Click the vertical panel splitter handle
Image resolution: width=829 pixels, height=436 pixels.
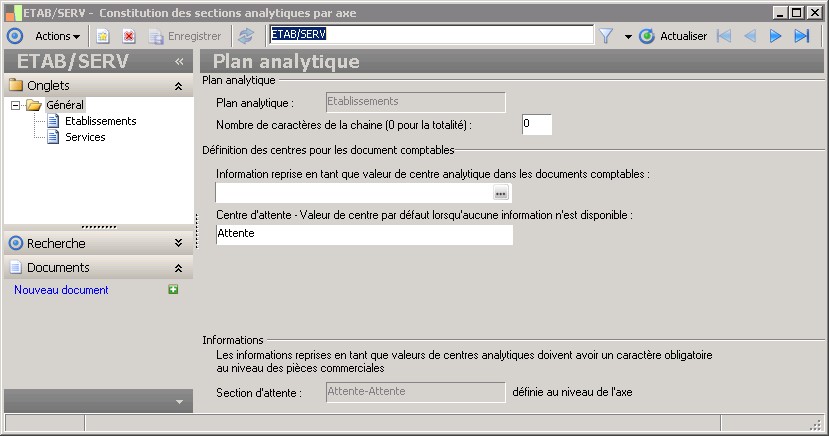197,231
